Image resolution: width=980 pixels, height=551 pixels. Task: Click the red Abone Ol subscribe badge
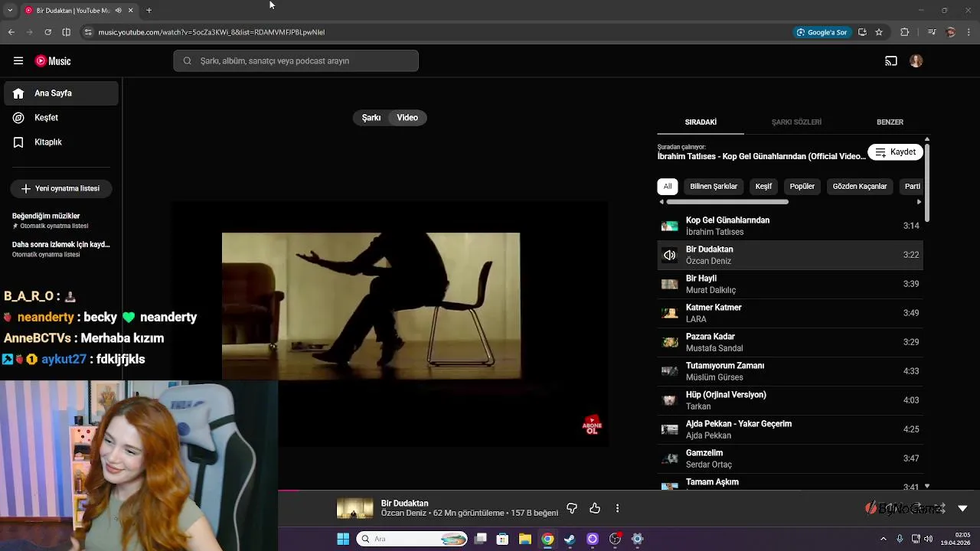pyautogui.click(x=592, y=425)
